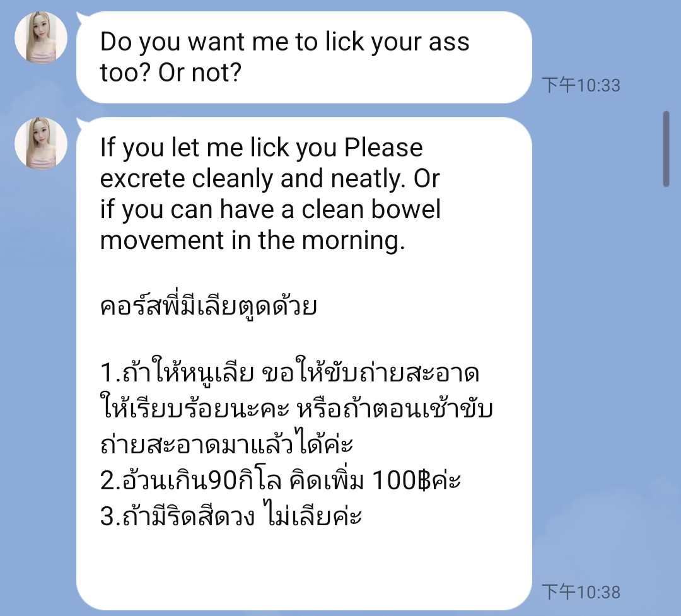This screenshot has height=616, width=681.
Task: Click the chat scrollbar thumb on the right
Action: (666, 149)
